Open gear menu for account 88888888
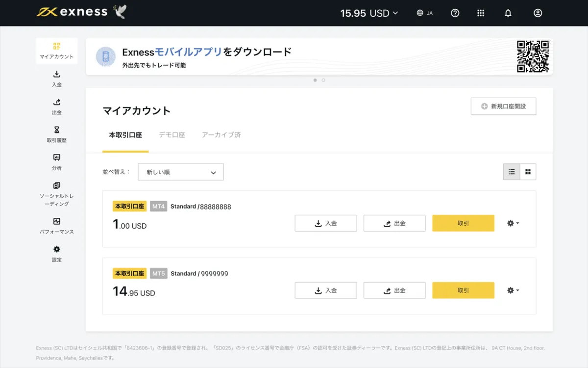 [x=513, y=223]
